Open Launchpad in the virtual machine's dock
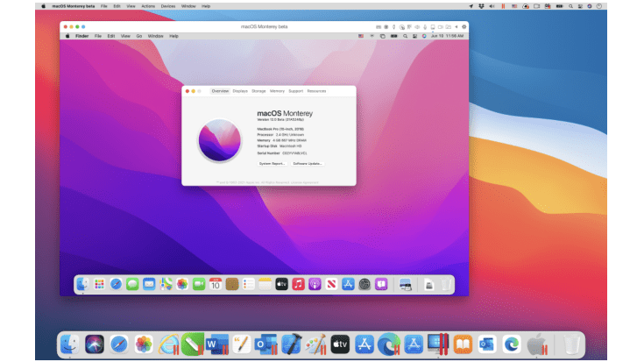The image size is (644, 362). click(x=99, y=284)
